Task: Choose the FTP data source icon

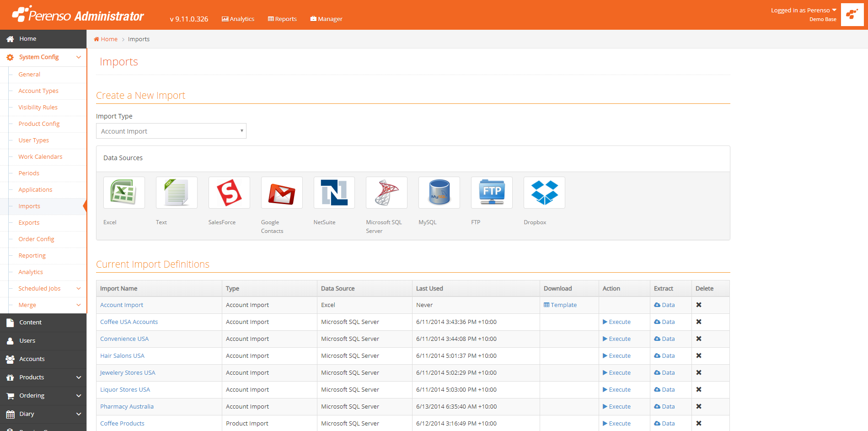Action: coord(492,193)
